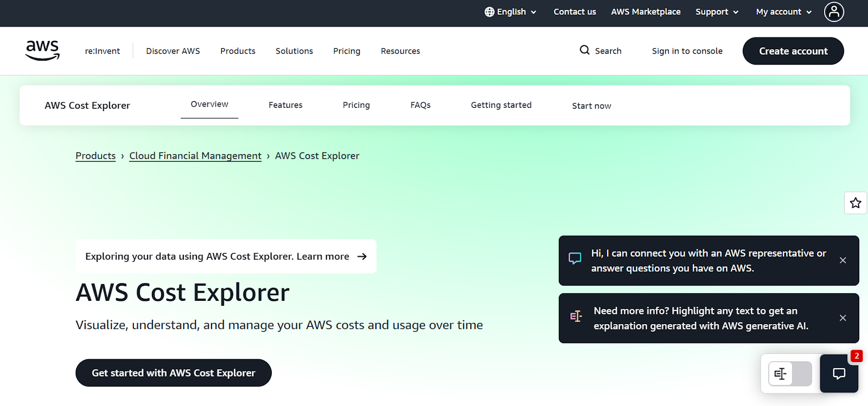The image size is (868, 406).
Task: Click the AWS logo
Action: pos(42,50)
